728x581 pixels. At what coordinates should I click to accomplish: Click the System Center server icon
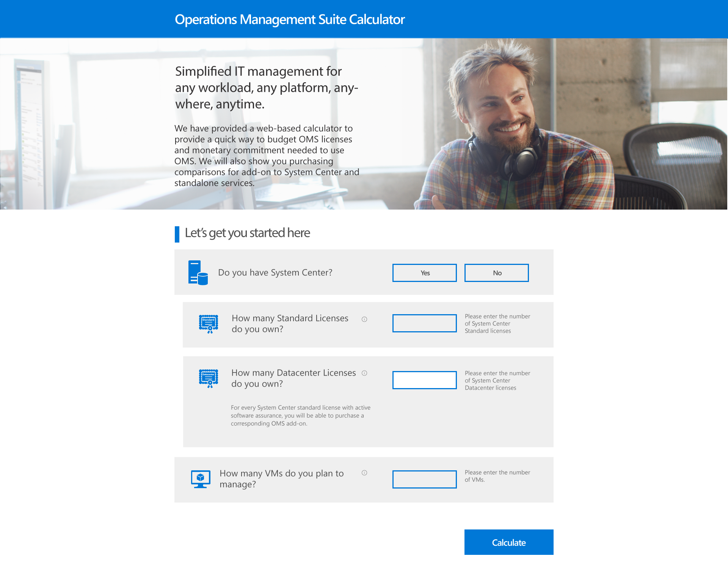click(198, 272)
